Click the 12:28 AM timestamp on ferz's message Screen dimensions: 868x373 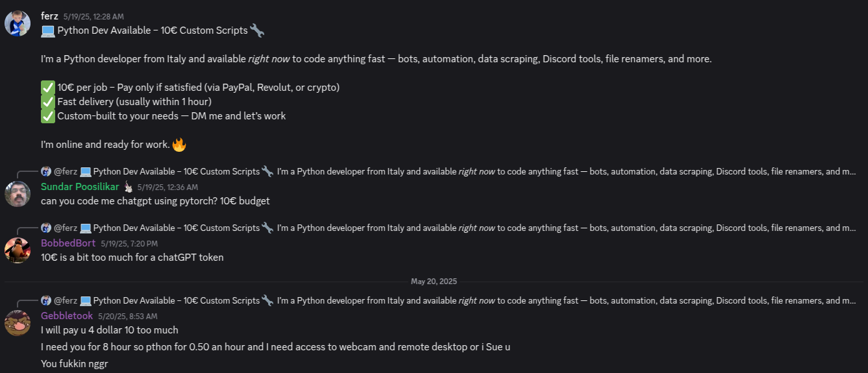pyautogui.click(x=93, y=16)
